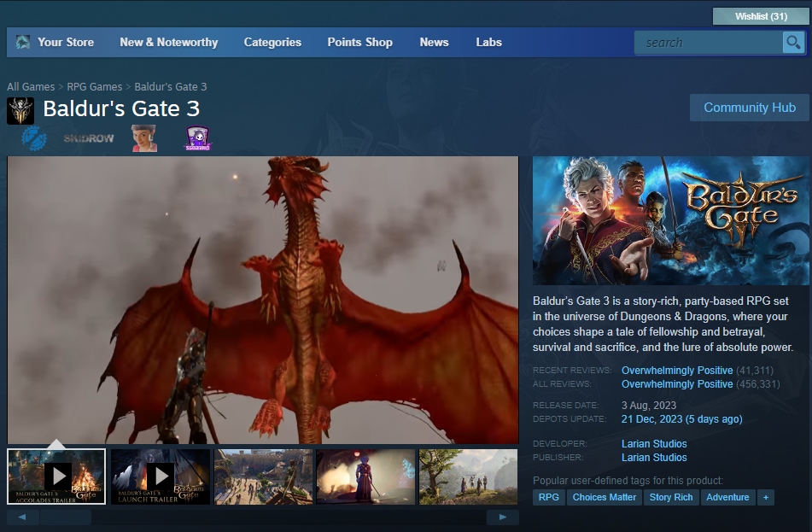The height and width of the screenshot is (532, 812).
Task: Open the New & Noteworthy menu
Action: click(168, 42)
